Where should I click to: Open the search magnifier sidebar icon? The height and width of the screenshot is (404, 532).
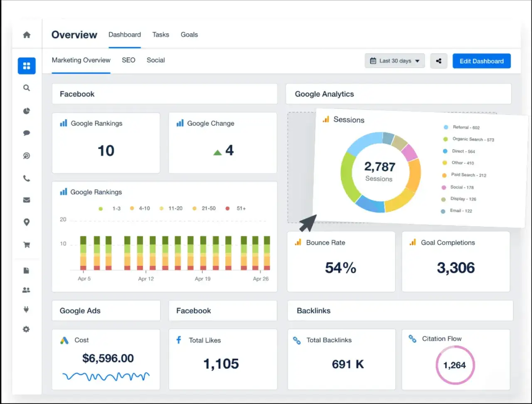point(27,88)
